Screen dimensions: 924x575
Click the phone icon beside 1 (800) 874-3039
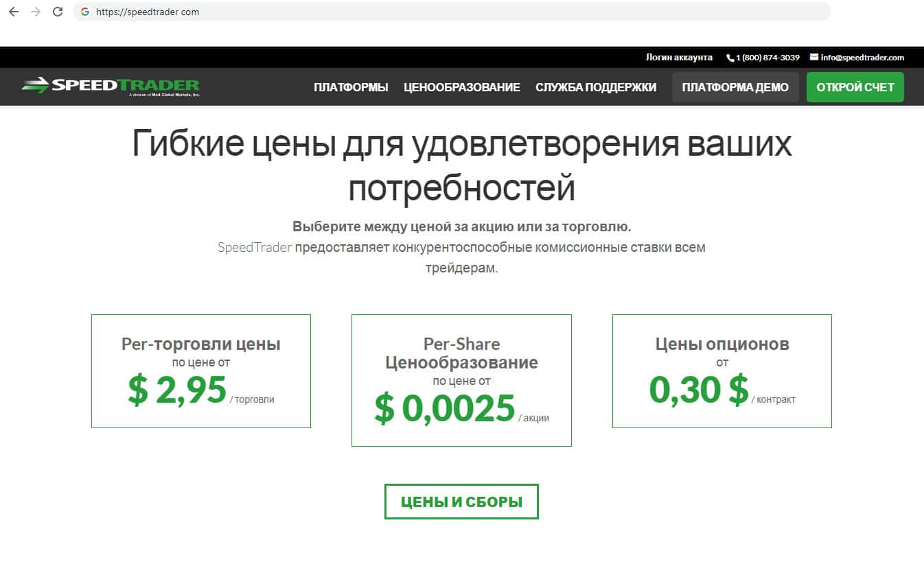730,58
